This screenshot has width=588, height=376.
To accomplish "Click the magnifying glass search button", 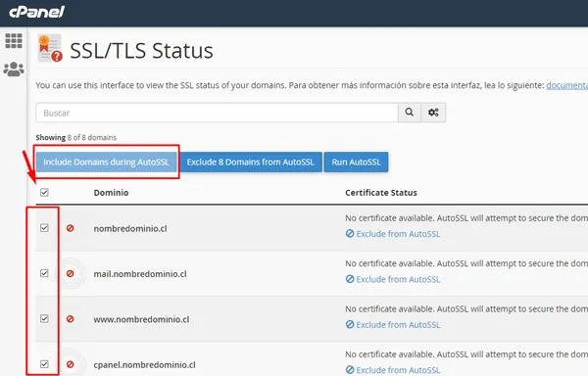I will click(410, 113).
